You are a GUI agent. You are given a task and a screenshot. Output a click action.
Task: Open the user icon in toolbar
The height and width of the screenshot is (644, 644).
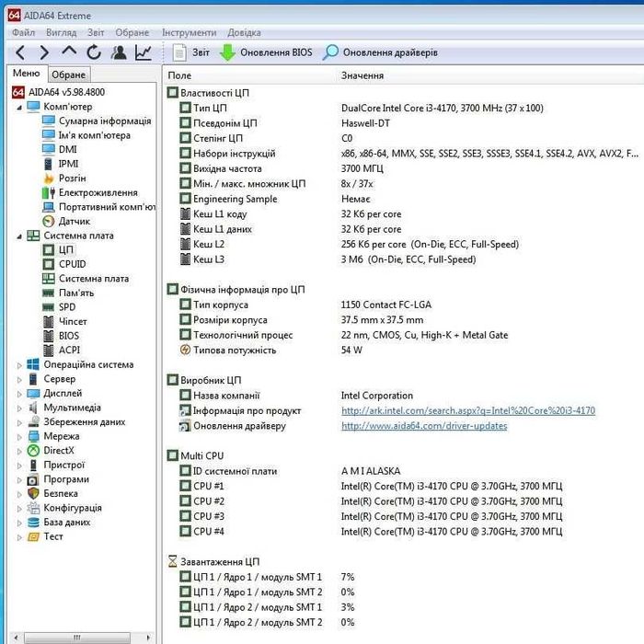[x=119, y=52]
